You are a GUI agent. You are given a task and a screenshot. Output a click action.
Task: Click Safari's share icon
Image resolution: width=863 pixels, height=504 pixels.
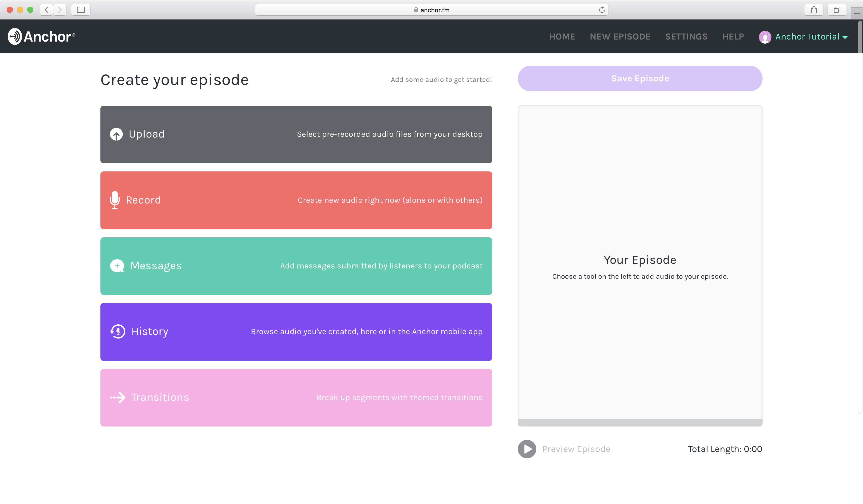[814, 10]
